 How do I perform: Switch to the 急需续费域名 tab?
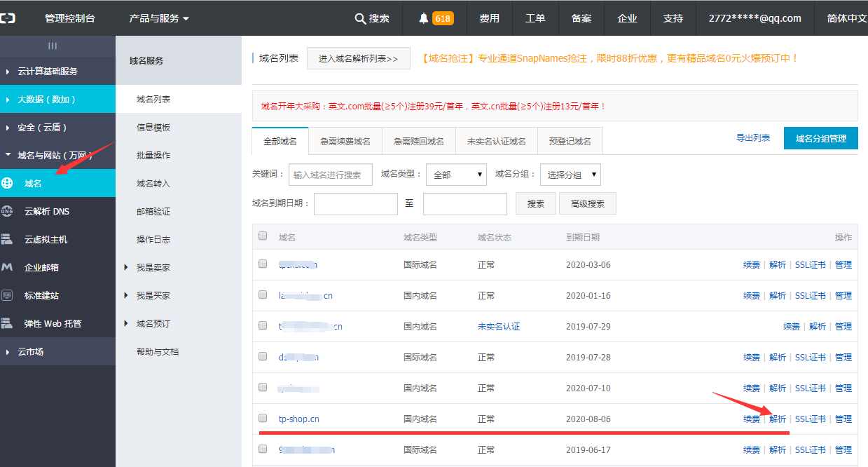pyautogui.click(x=345, y=141)
